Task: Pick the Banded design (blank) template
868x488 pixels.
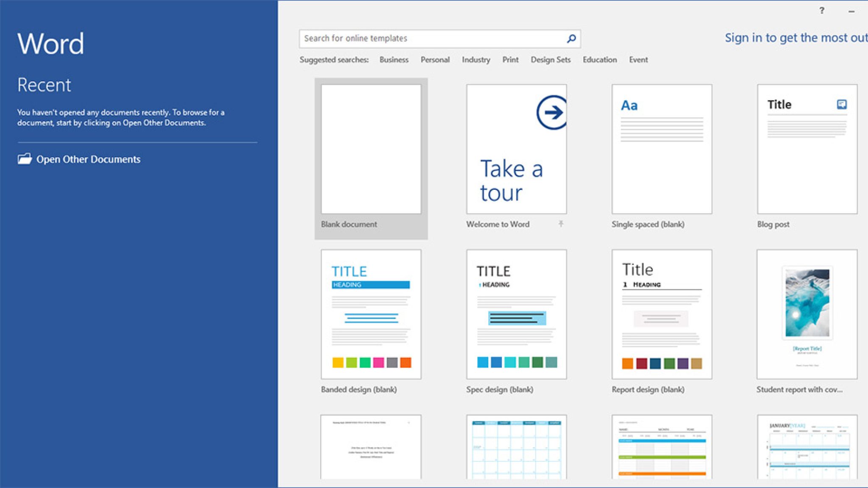Action: point(371,314)
